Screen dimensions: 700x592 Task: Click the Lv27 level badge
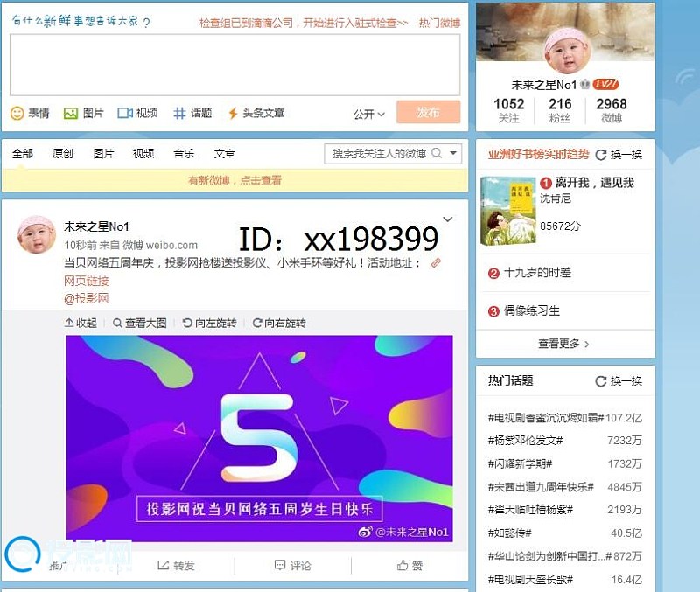pyautogui.click(x=606, y=84)
